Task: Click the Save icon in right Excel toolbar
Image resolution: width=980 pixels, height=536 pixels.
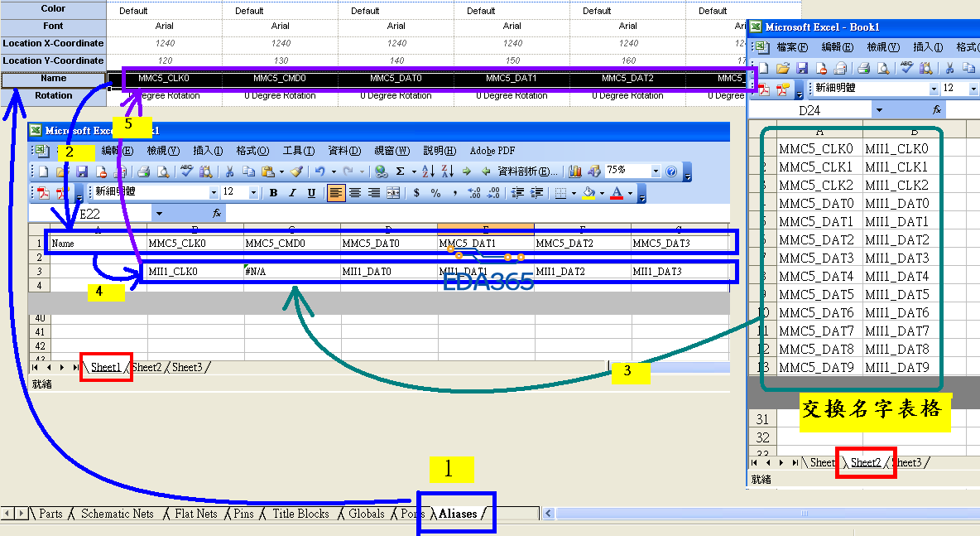Action: (802, 68)
